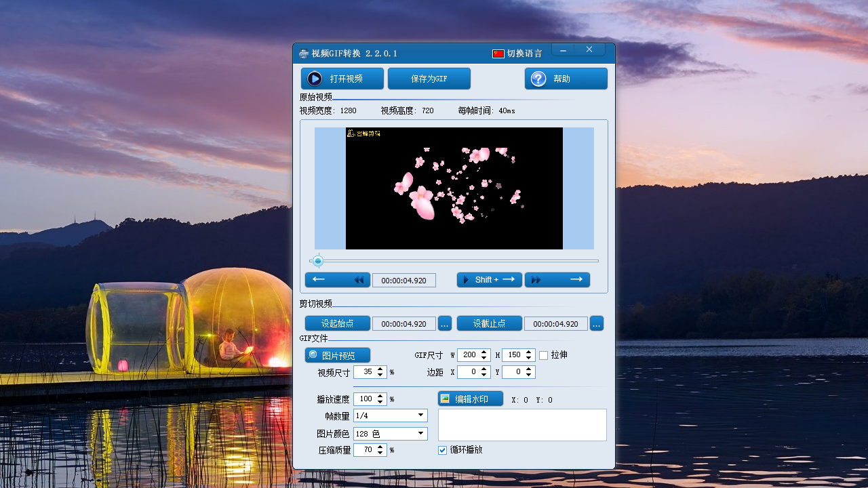
Task: Click the ellipsis button beside end time
Action: [597, 324]
